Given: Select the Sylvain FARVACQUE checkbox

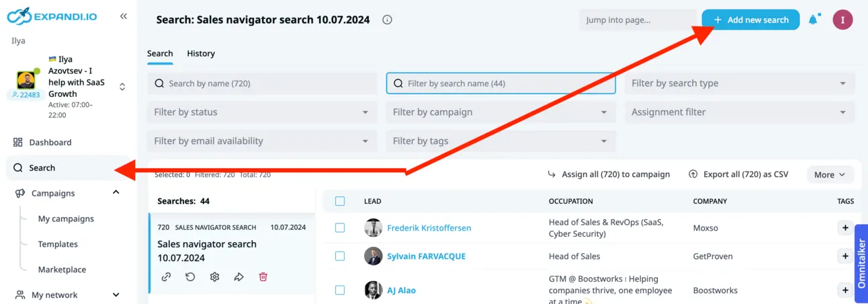Looking at the screenshot, I should click(340, 256).
